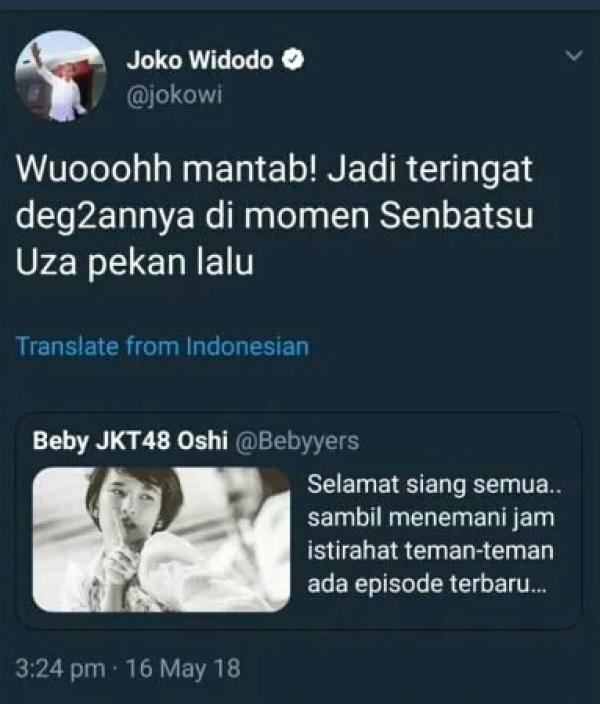600x704 pixels.
Task: Click the 'Uza pekan lalu' line
Action: tap(135, 263)
